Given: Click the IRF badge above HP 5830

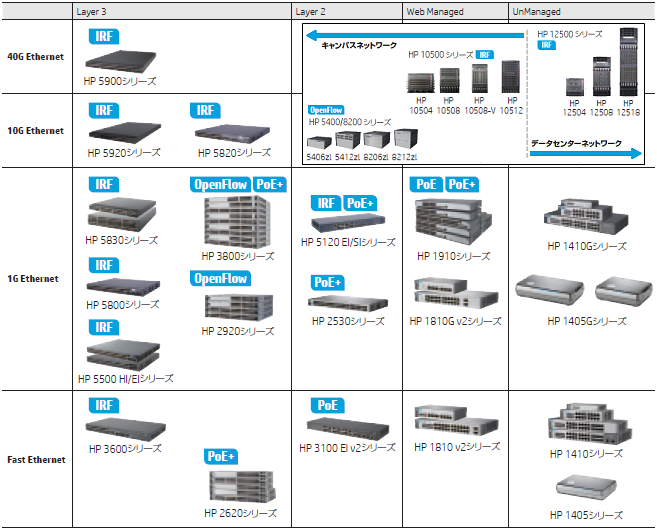Looking at the screenshot, I should pyautogui.click(x=104, y=184).
